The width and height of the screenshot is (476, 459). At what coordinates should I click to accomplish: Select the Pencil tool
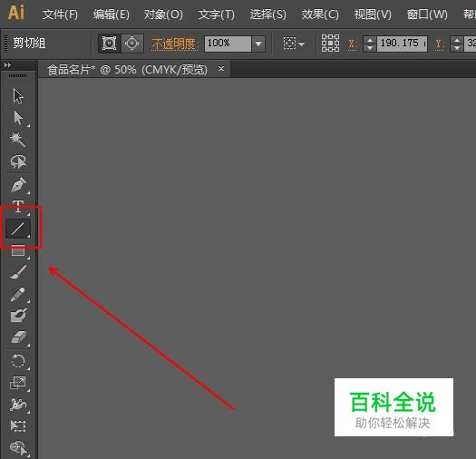[x=18, y=294]
